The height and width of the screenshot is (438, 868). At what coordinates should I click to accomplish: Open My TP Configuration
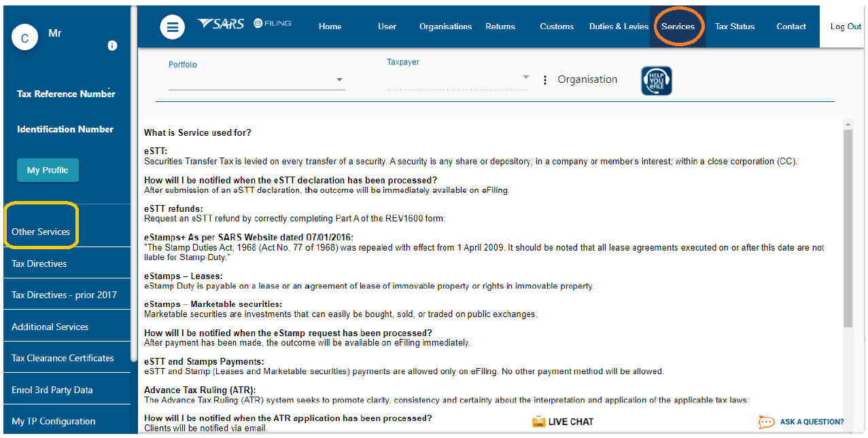(x=67, y=421)
